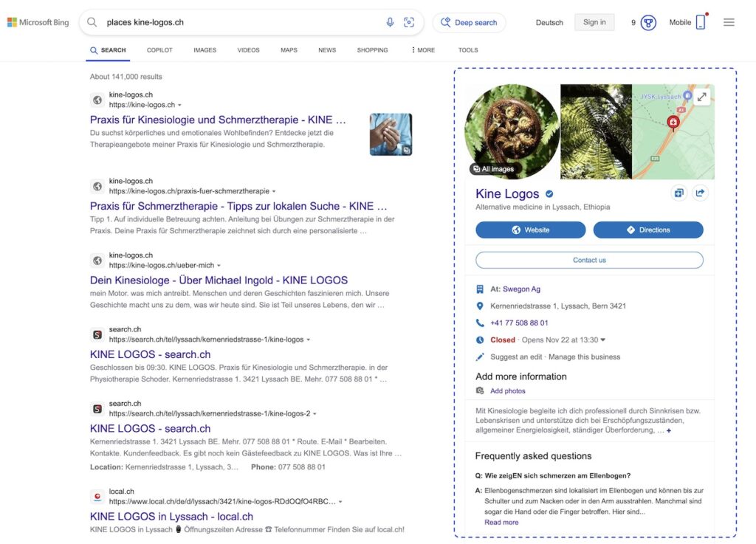Open visual search camera icon
Screen dimensions: 756x544
click(409, 22)
